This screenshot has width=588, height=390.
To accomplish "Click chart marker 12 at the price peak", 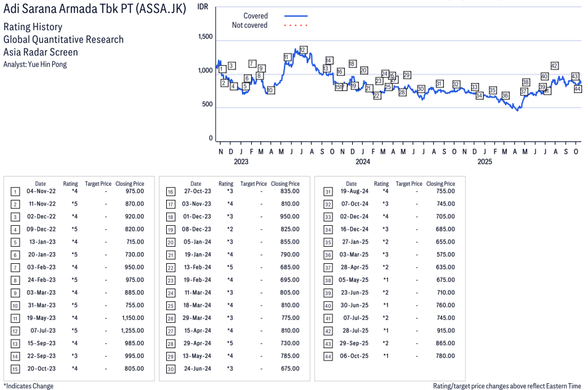I will tap(303, 50).
